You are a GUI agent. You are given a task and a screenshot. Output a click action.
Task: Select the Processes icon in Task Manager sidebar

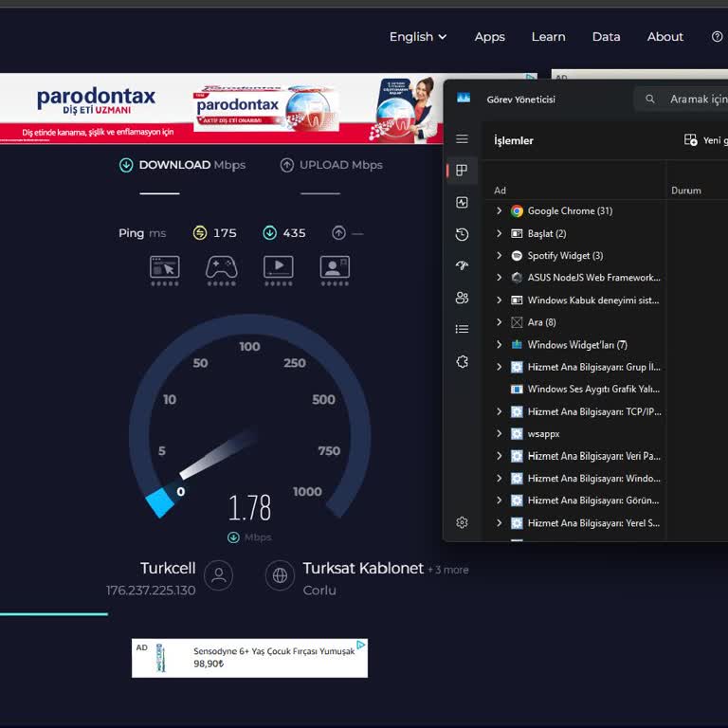pos(462,171)
